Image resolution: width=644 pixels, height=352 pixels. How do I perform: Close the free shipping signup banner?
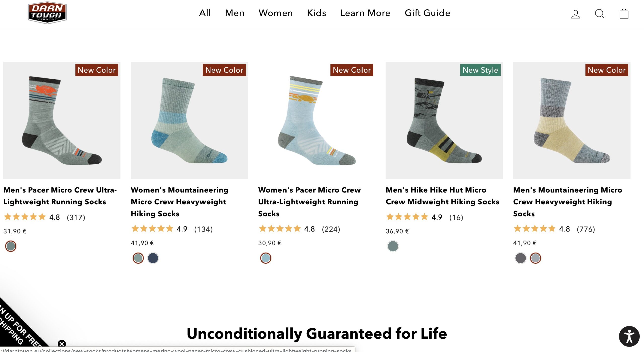[62, 344]
